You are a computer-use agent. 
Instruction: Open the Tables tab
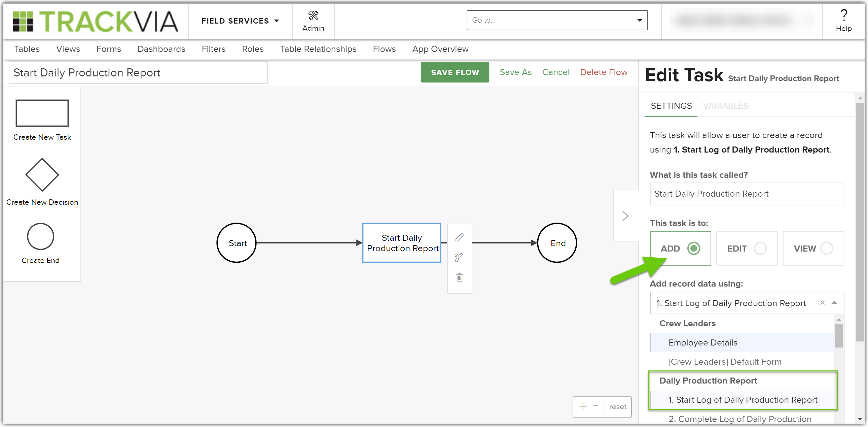point(27,49)
